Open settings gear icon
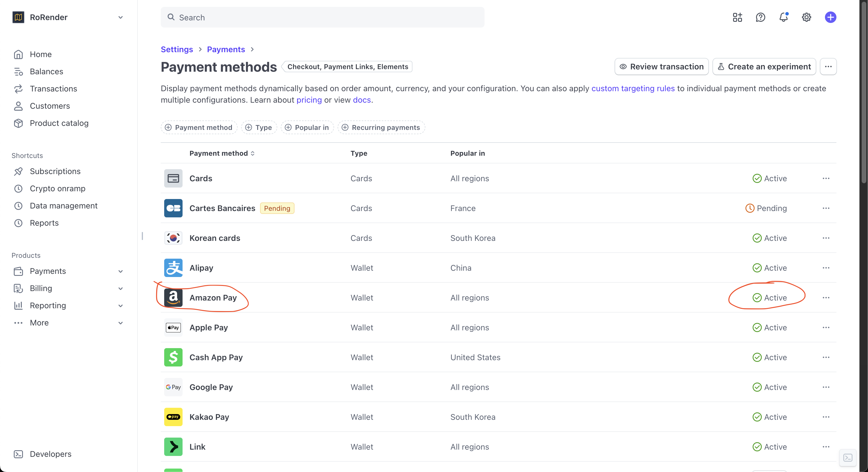The image size is (868, 472). click(x=806, y=17)
